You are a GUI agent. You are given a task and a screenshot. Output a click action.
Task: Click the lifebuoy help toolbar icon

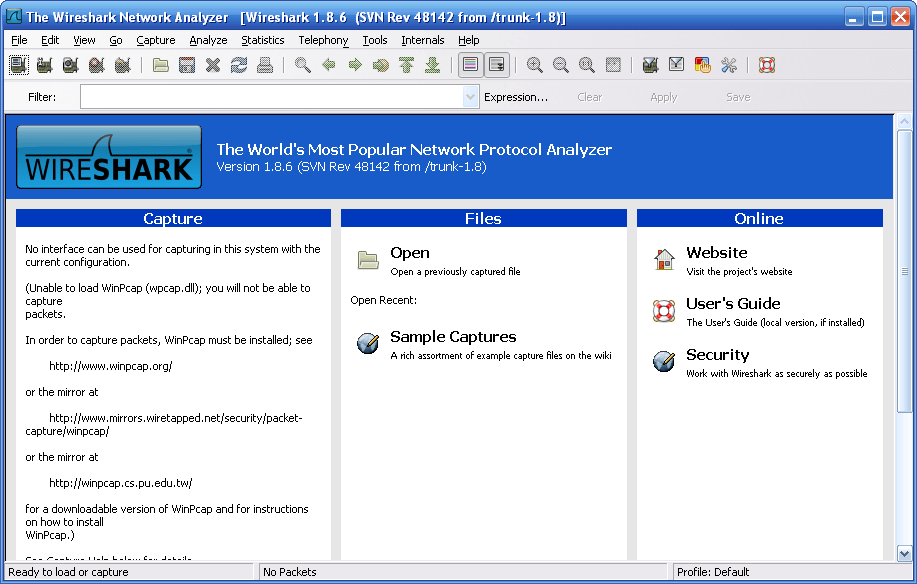point(767,65)
